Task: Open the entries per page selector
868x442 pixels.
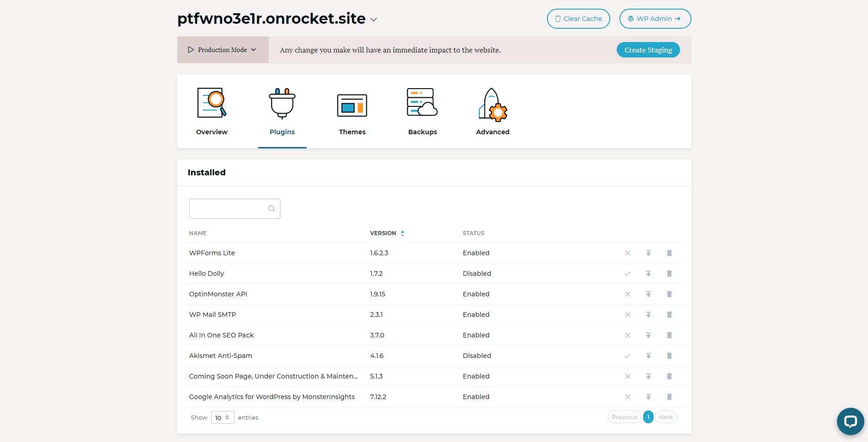Action: click(223, 417)
